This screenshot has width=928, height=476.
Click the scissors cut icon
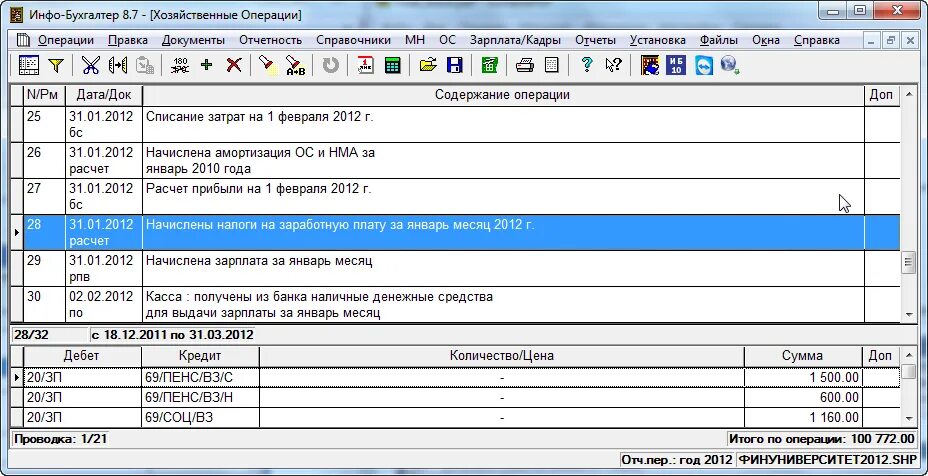click(x=91, y=65)
